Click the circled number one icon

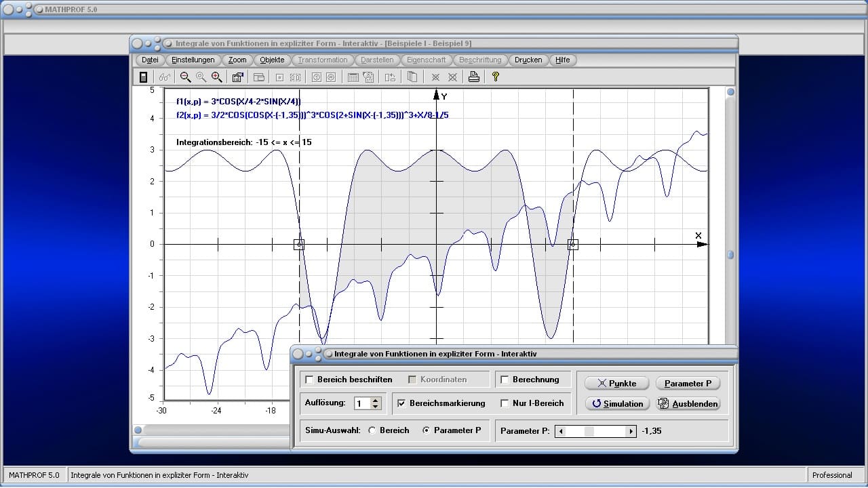[316, 77]
